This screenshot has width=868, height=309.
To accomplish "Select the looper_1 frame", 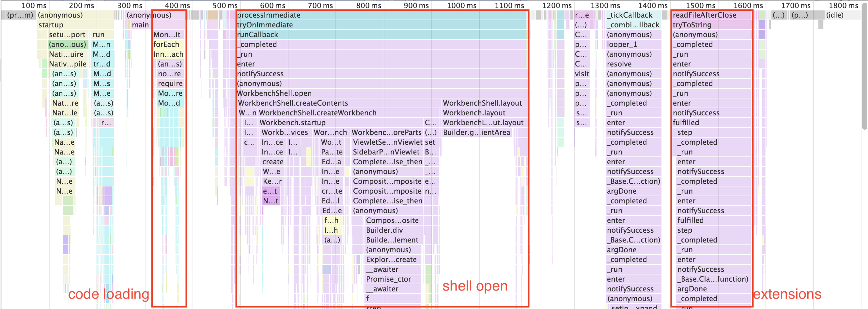I will coord(633,44).
